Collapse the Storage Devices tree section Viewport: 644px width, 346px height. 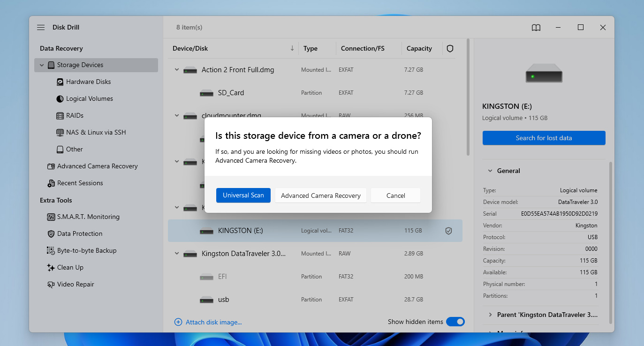point(42,65)
